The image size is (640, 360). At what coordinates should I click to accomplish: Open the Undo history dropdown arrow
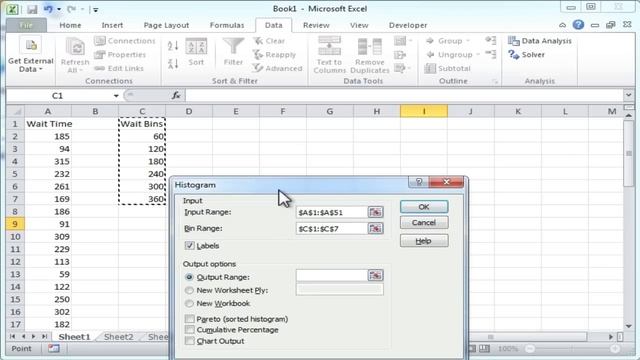[x=59, y=9]
